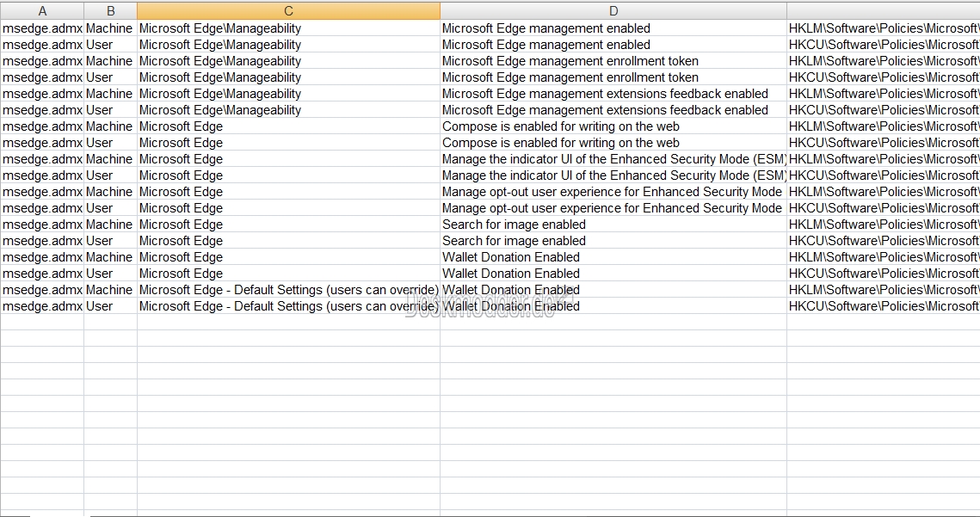Select Machine-row 'Microsoft Edge management enrollment token' cell
The width and height of the screenshot is (980, 517).
(x=613, y=60)
